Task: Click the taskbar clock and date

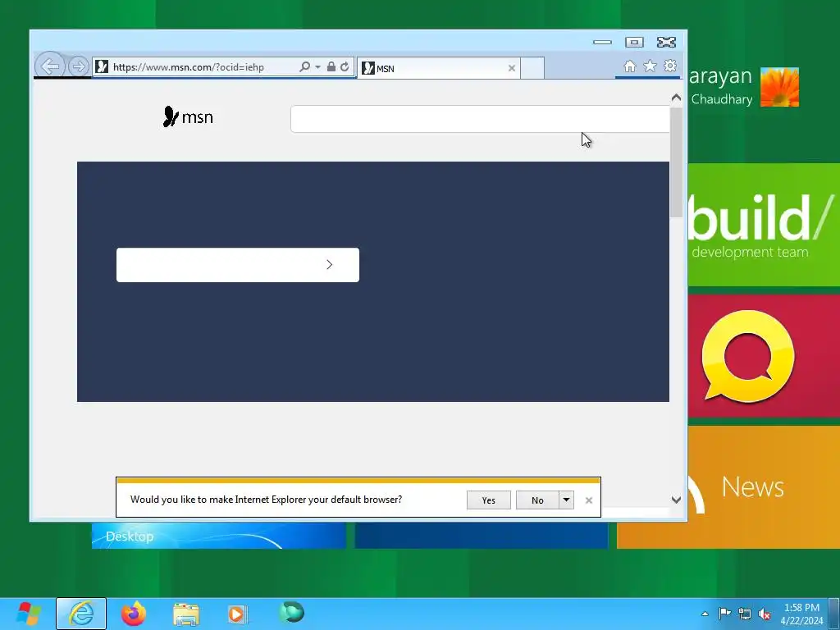Action: (802, 614)
